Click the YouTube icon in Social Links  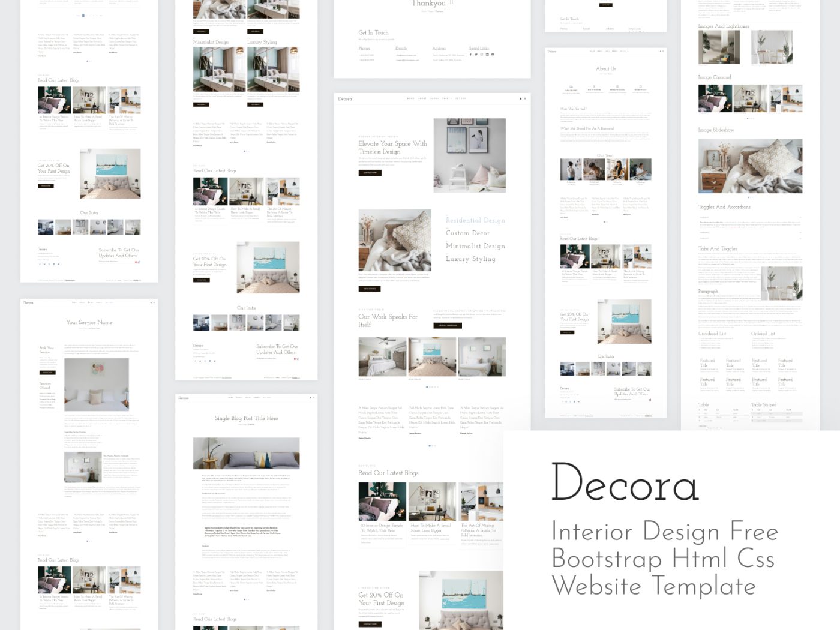coord(493,54)
